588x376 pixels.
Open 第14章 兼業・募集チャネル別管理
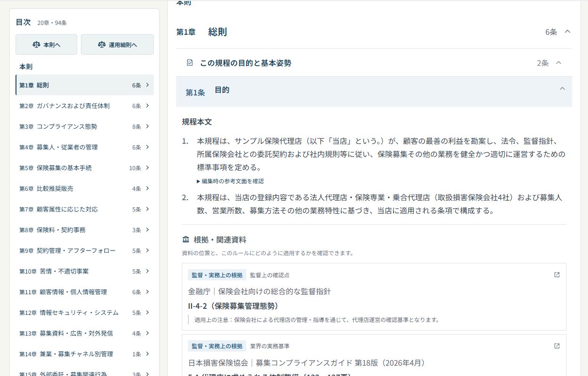pos(85,354)
